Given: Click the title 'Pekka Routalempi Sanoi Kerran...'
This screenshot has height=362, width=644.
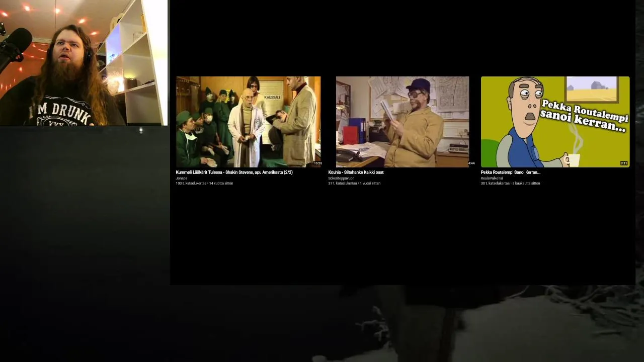Looking at the screenshot, I should pos(510,172).
